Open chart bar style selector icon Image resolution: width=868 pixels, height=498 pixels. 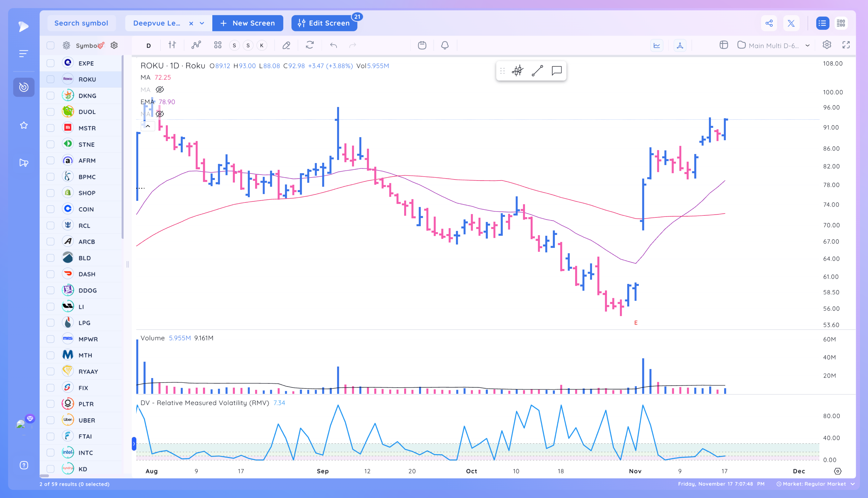click(x=172, y=45)
